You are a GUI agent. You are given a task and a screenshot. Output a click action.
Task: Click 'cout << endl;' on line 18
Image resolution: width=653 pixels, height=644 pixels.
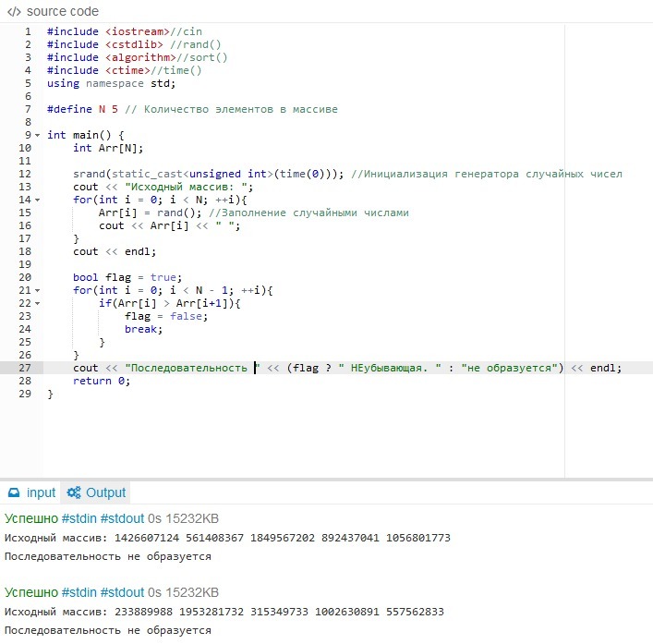(115, 251)
